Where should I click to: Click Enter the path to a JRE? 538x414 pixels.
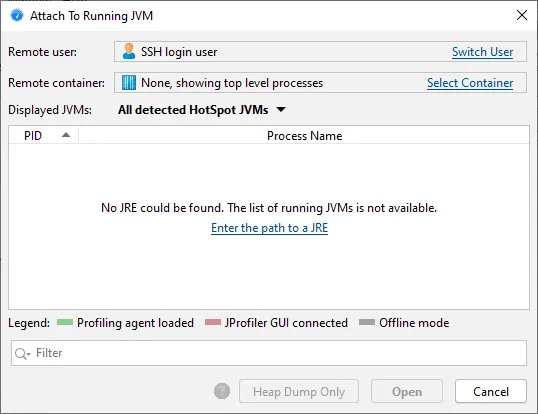pyautogui.click(x=269, y=228)
